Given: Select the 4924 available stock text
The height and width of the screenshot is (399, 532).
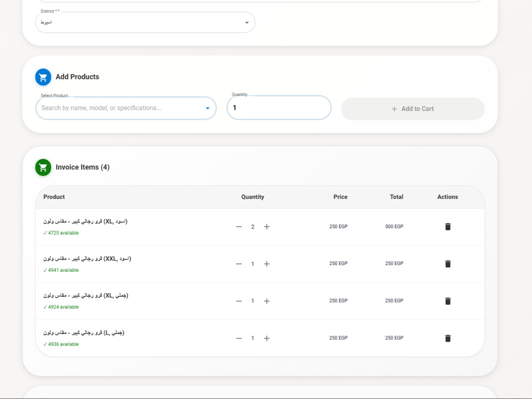Looking at the screenshot, I should [x=61, y=307].
